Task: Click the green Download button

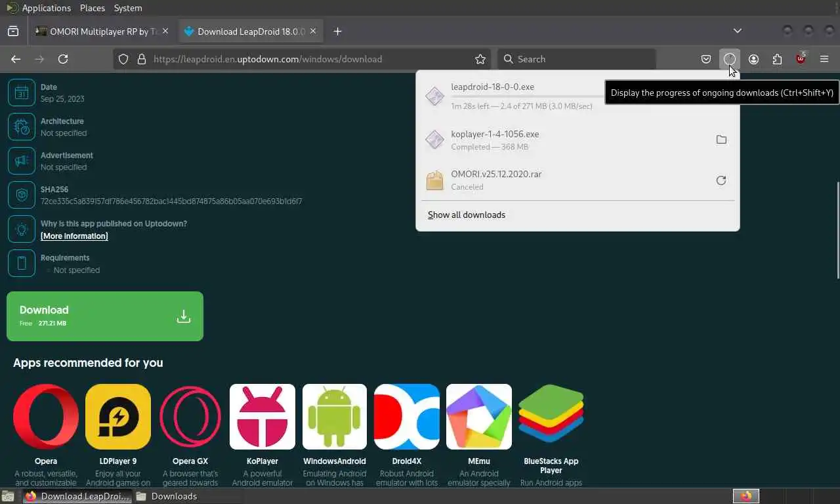Action: (x=105, y=316)
